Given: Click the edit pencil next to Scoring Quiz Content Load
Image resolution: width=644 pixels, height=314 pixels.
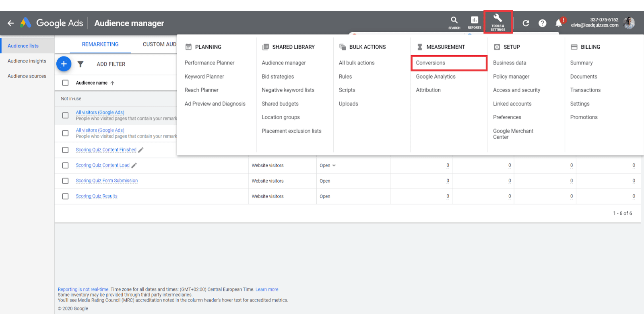Looking at the screenshot, I should (134, 165).
